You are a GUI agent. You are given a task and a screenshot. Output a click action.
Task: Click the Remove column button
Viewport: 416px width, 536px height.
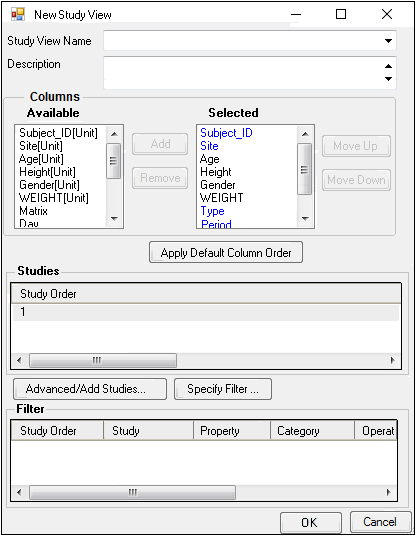(x=160, y=178)
